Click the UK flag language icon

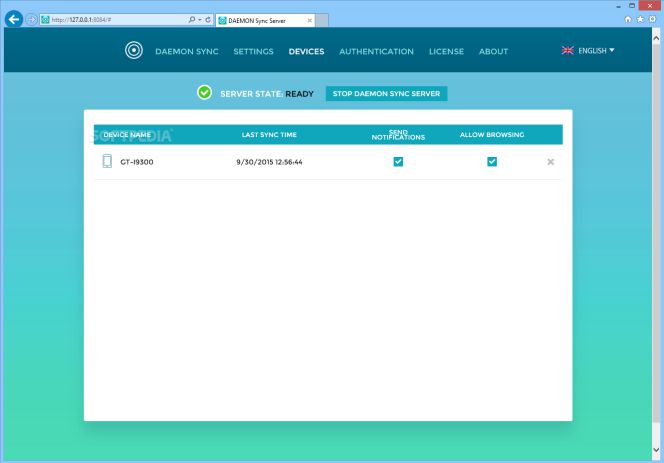567,50
